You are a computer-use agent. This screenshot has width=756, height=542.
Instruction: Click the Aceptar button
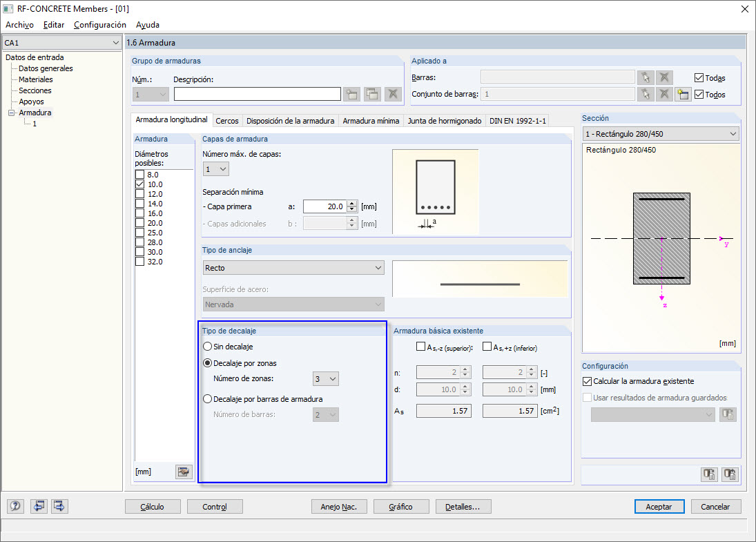coord(659,507)
